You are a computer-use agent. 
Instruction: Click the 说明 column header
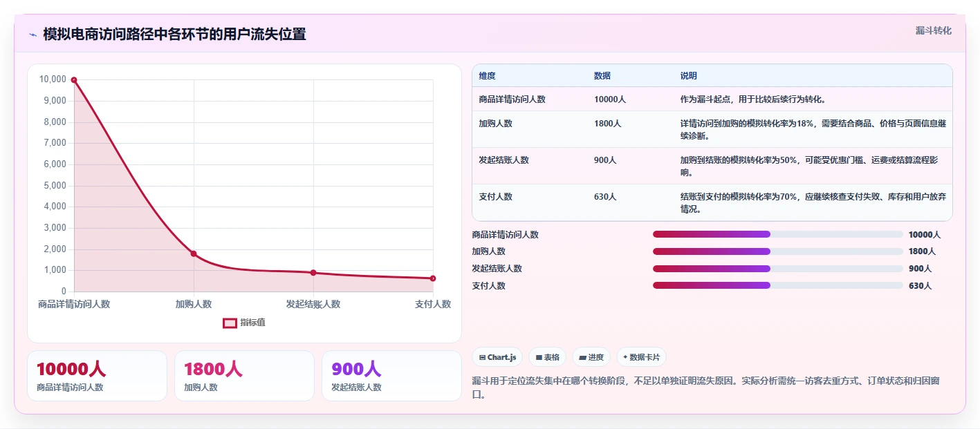point(688,76)
